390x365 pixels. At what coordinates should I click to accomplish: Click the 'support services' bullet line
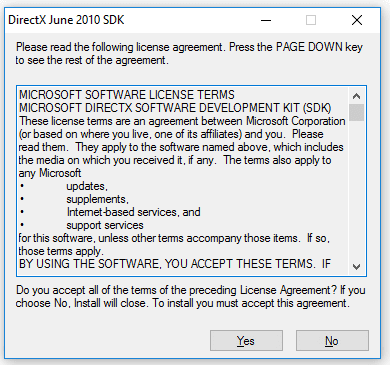point(105,225)
